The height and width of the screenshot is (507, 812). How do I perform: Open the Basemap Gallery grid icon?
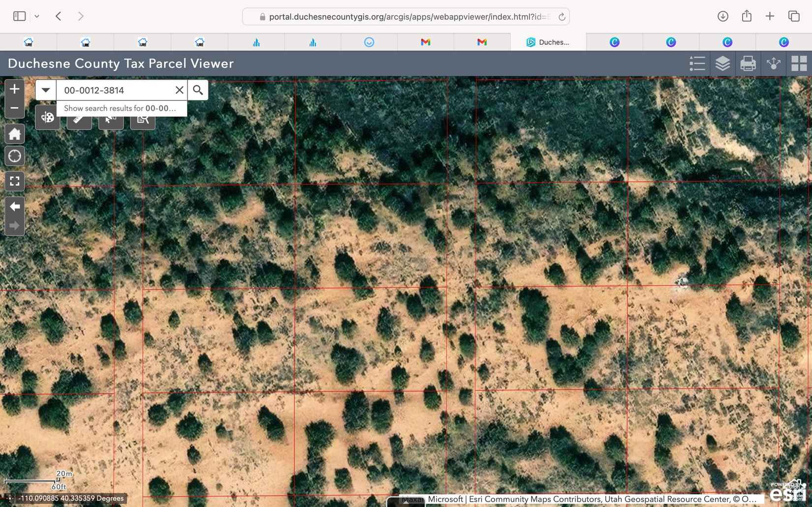799,63
